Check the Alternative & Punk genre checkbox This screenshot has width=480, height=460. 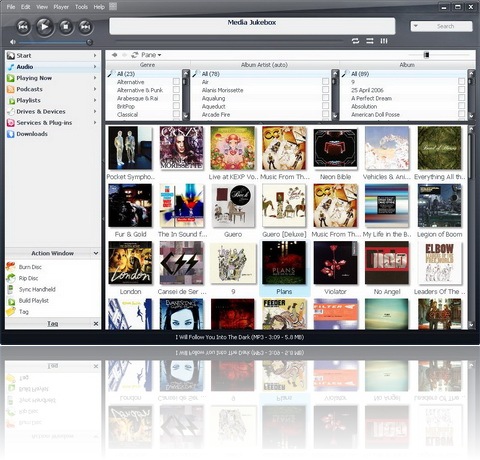[176, 90]
